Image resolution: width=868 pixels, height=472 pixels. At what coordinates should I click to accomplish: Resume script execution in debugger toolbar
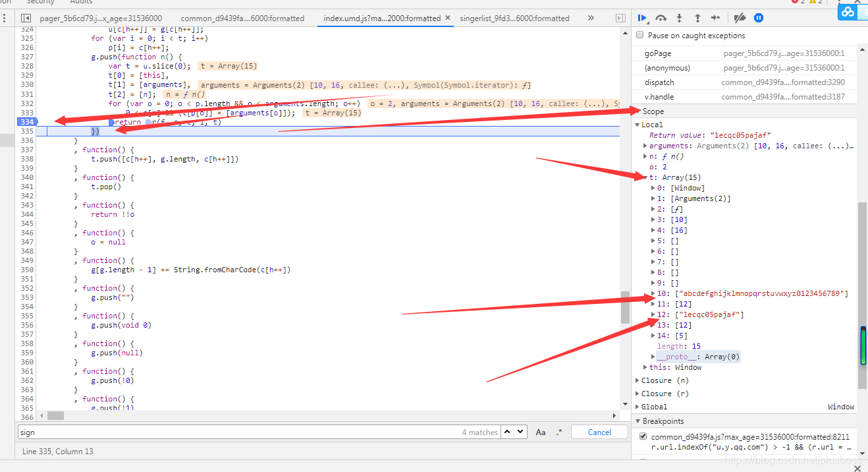click(643, 18)
